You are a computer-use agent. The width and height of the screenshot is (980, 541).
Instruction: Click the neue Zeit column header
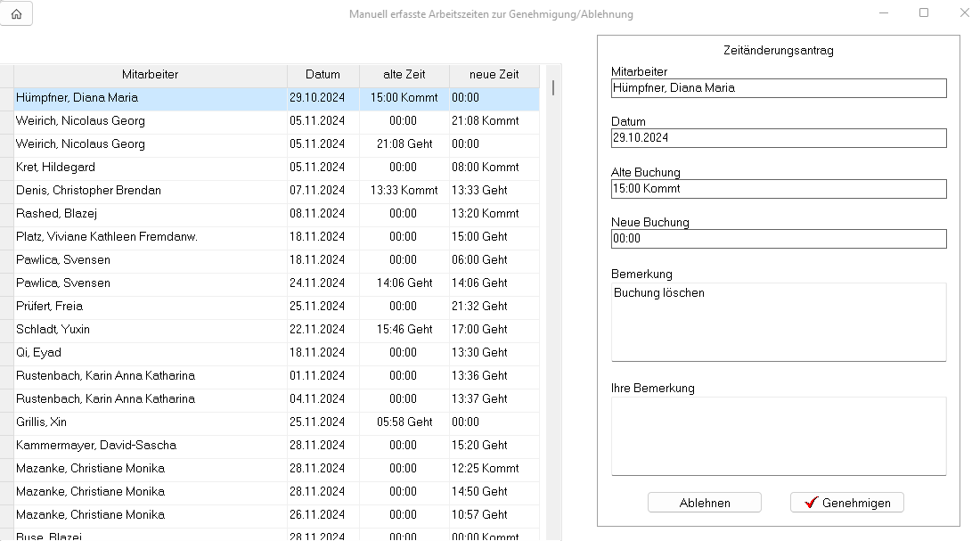click(x=494, y=75)
